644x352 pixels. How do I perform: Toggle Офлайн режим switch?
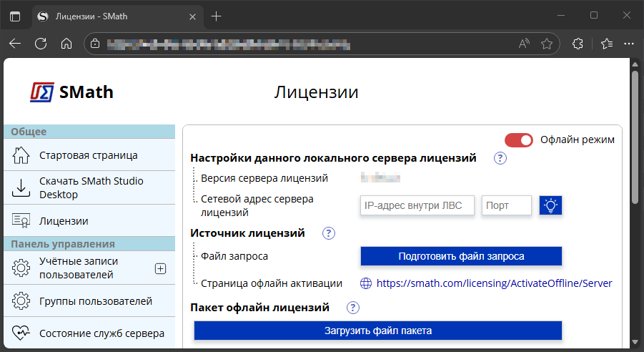tap(519, 140)
